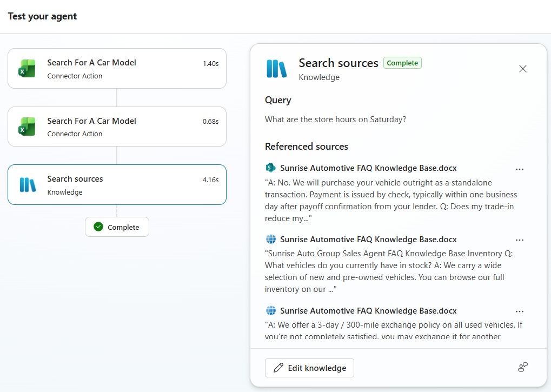Image resolution: width=551 pixels, height=392 pixels.
Task: Open the first Sunrise Automotive FAQ source link
Action: [368, 168]
